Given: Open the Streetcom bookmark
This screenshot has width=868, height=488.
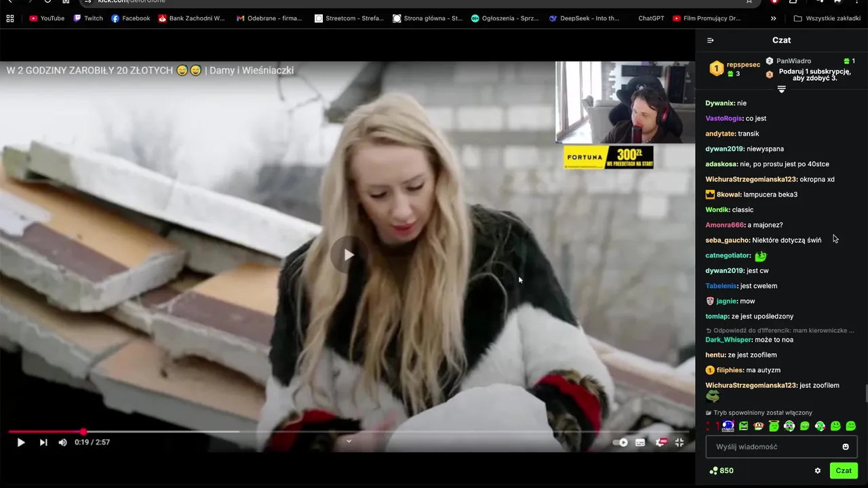Looking at the screenshot, I should (349, 18).
